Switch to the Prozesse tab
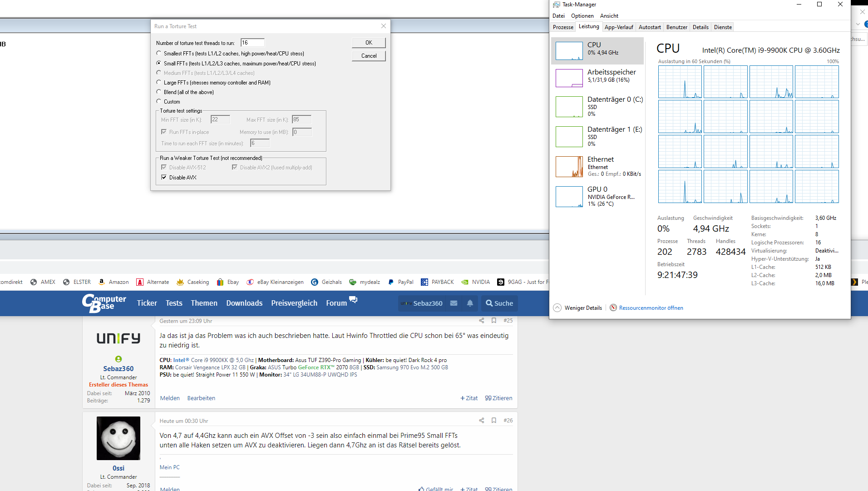This screenshot has height=491, width=868. 563,27
